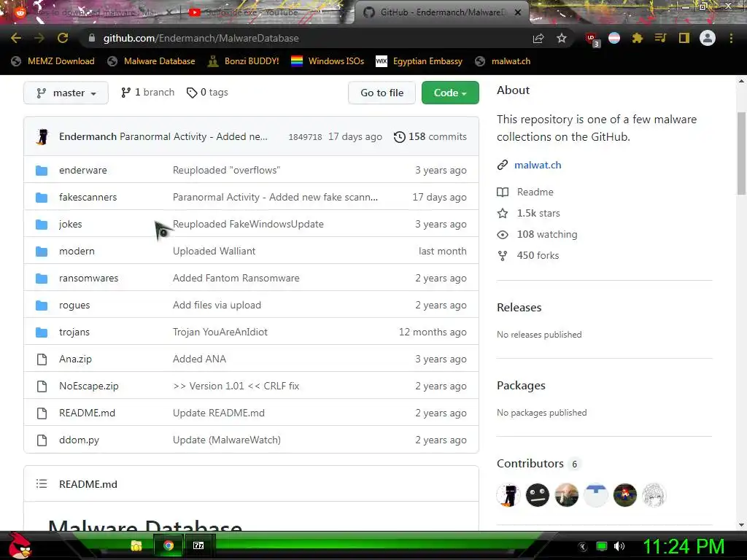Open the ransomwares folder icon
The height and width of the screenshot is (560, 747).
42,278
